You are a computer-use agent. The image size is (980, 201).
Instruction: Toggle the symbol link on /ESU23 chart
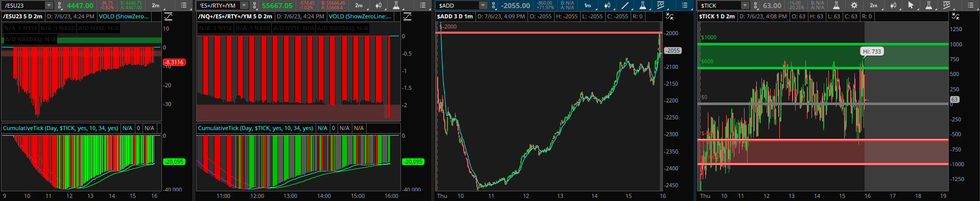coord(60,6)
